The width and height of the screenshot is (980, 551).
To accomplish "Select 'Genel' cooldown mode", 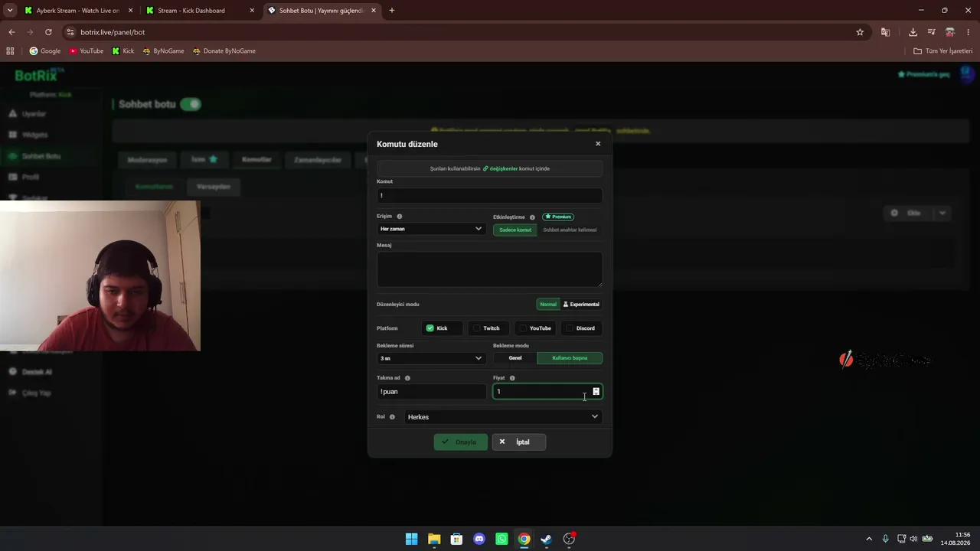I will [515, 358].
